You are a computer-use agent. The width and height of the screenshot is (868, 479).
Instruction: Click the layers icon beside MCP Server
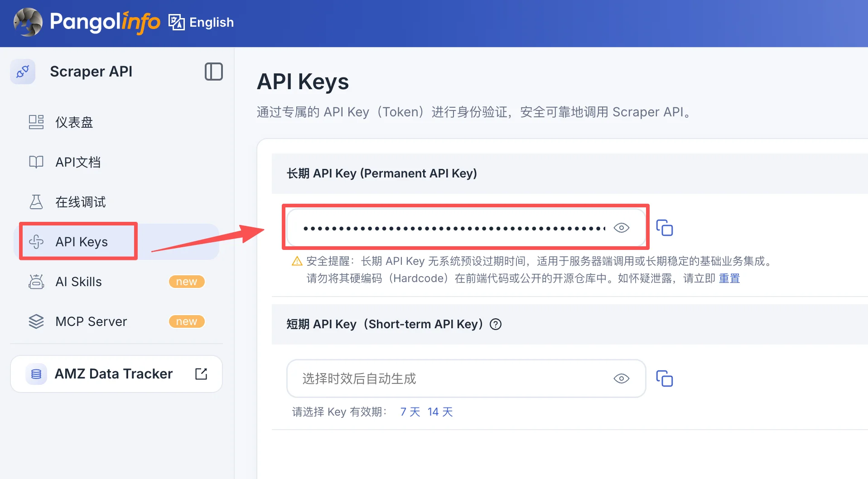36,321
